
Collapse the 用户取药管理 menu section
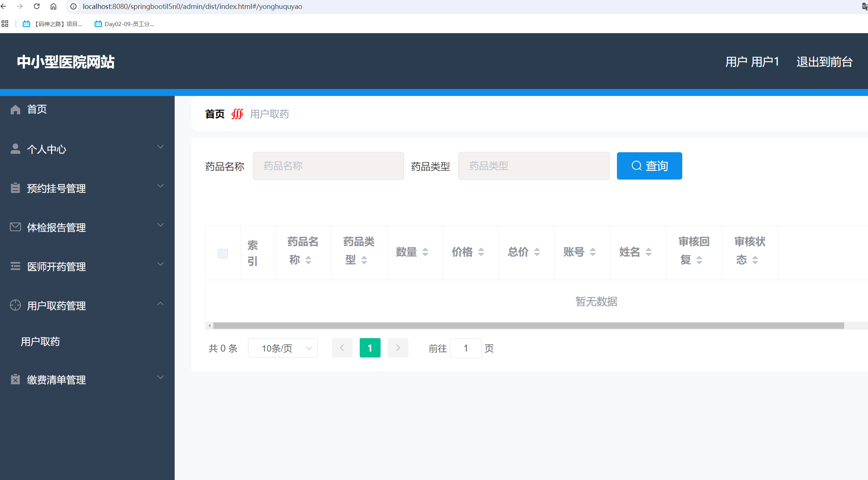click(x=160, y=304)
